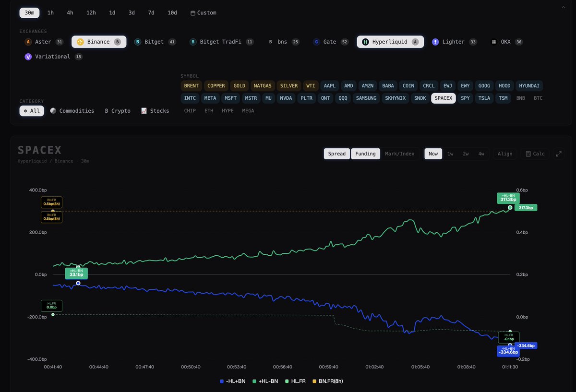The image size is (576, 392).
Task: Select the 30m time range
Action: [x=30, y=12]
